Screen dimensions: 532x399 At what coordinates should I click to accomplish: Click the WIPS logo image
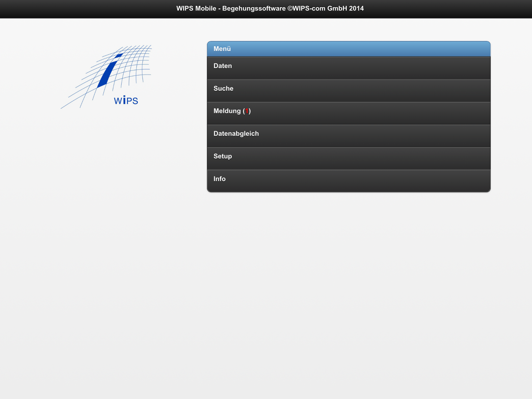click(106, 77)
